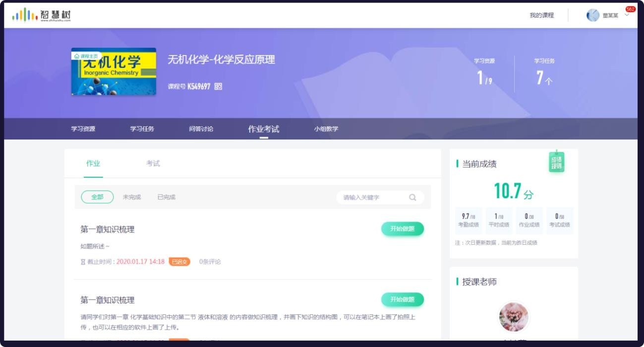Viewport: 644px width, 347px height.
Task: Click the QR code icon beside course number
Action: point(218,86)
